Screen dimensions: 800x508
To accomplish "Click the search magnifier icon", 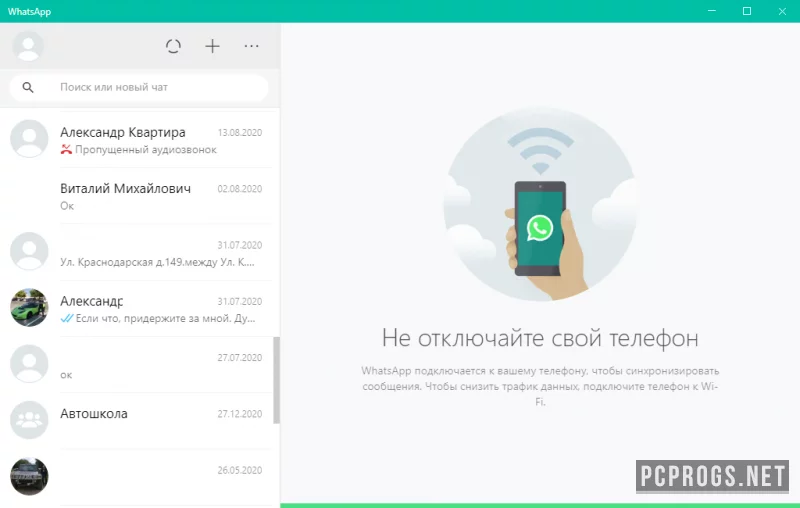I will [28, 88].
